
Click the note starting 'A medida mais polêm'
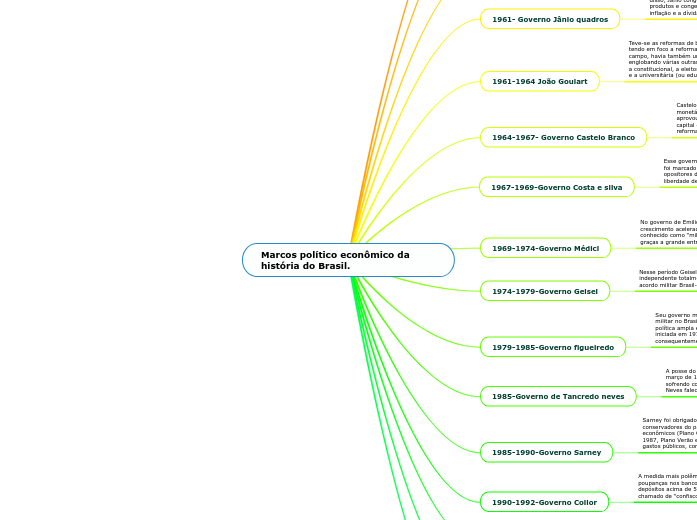[x=667, y=486]
